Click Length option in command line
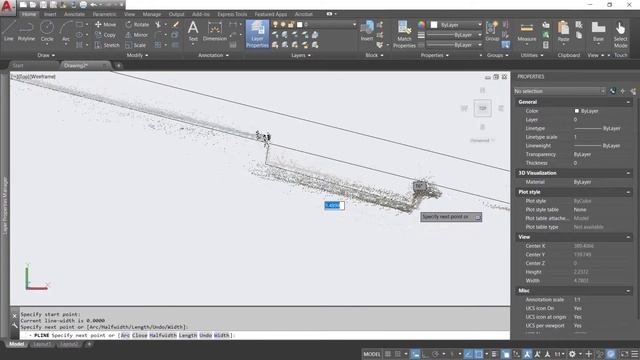Screen dimensions: 640x360 click(188, 335)
